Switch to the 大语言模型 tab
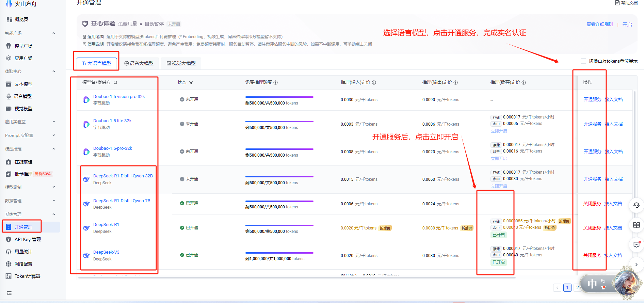Viewport: 644px width, 303px height. 97,63
